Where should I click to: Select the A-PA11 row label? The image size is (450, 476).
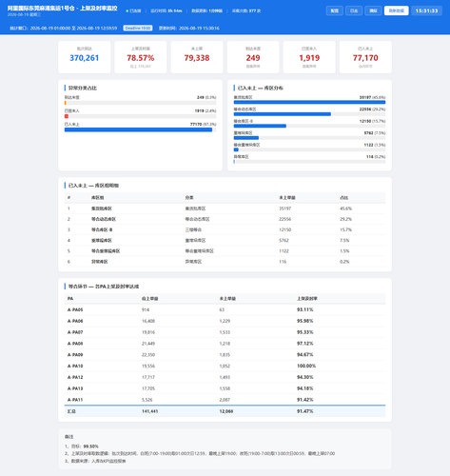click(75, 400)
